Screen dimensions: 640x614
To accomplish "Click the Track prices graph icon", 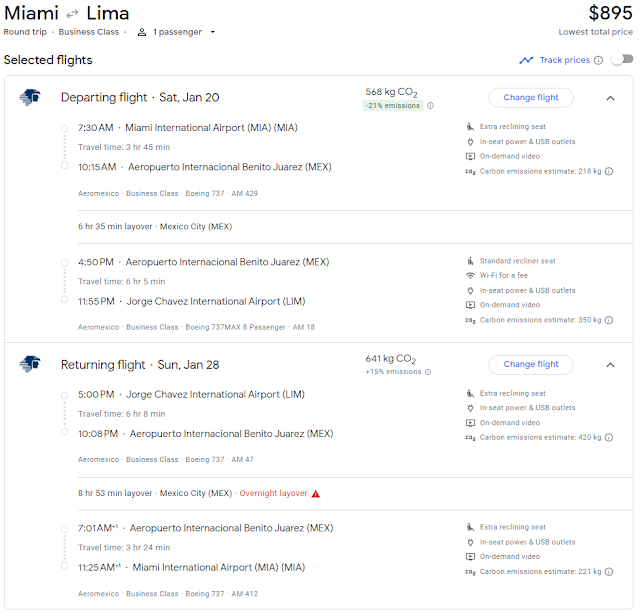I will pos(526,60).
